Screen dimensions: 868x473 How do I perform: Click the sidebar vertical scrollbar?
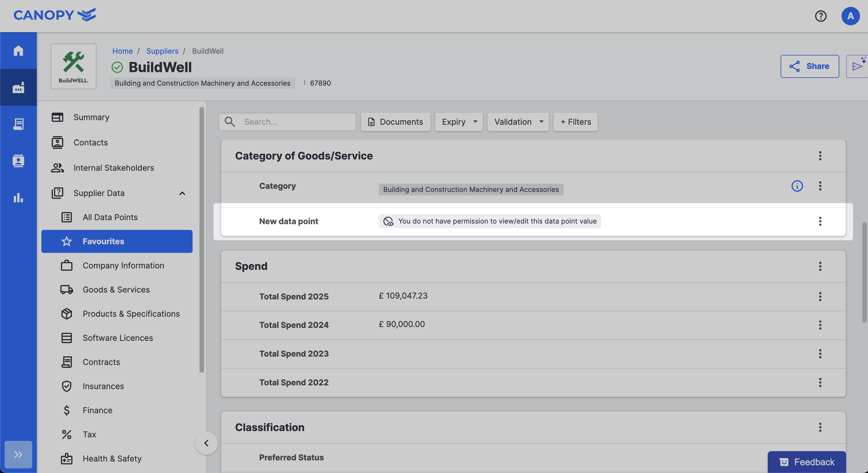pyautogui.click(x=201, y=240)
